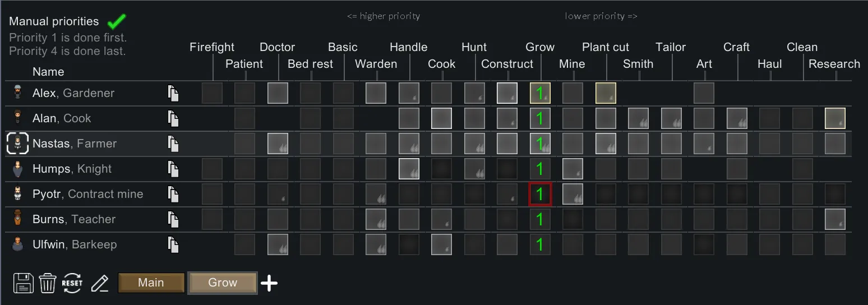The height and width of the screenshot is (305, 868).
Task: Click copy priorities icon for Pyotr
Action: pyautogui.click(x=174, y=194)
